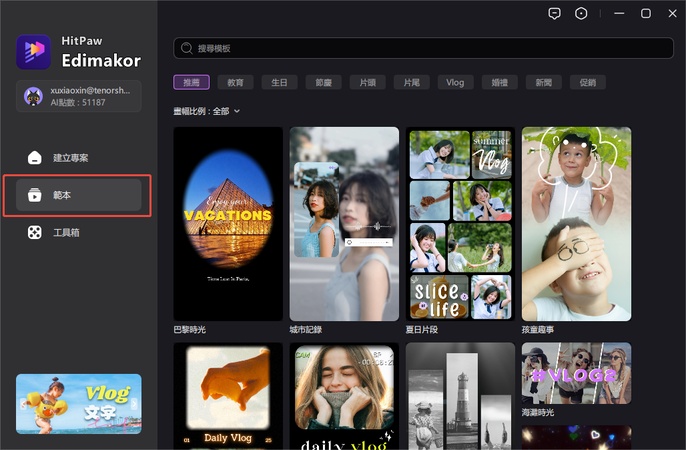Select the 教育 category tab
Image resolution: width=686 pixels, height=450 pixels.
point(235,82)
